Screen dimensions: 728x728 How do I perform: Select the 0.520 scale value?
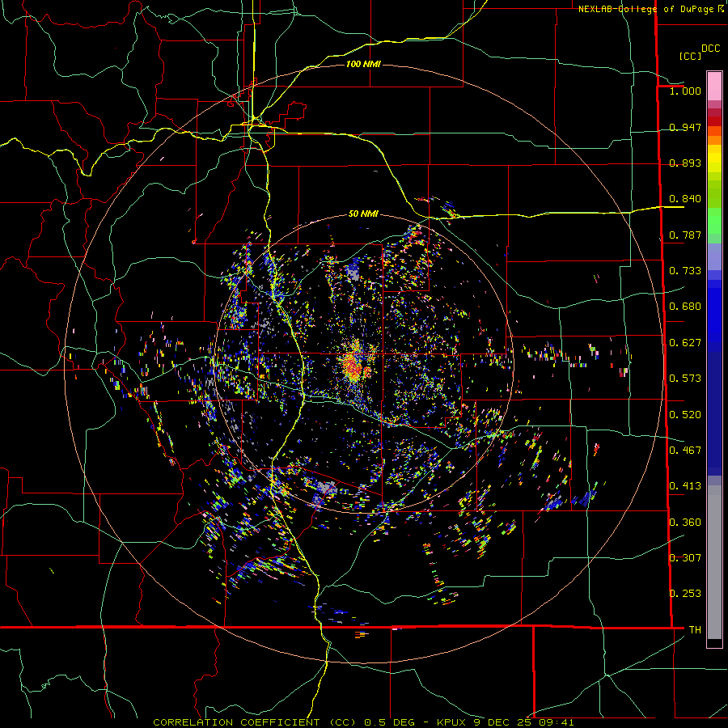click(685, 415)
